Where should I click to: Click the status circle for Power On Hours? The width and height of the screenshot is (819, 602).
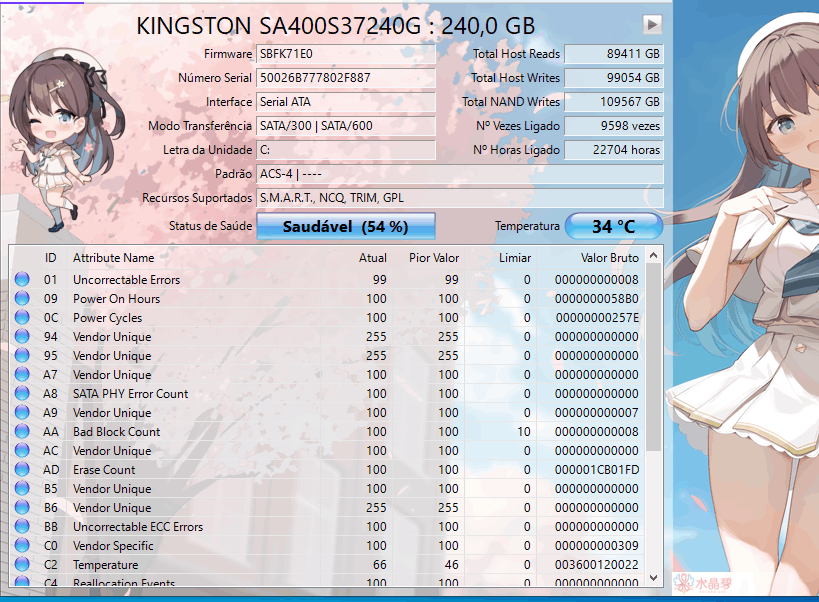tap(22, 298)
